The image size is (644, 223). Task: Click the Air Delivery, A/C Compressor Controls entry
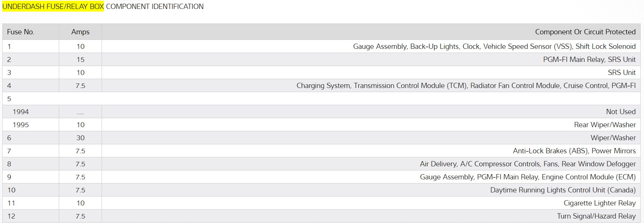527,164
